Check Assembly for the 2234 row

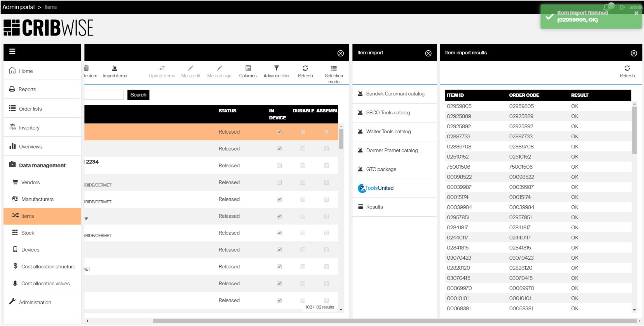(326, 166)
